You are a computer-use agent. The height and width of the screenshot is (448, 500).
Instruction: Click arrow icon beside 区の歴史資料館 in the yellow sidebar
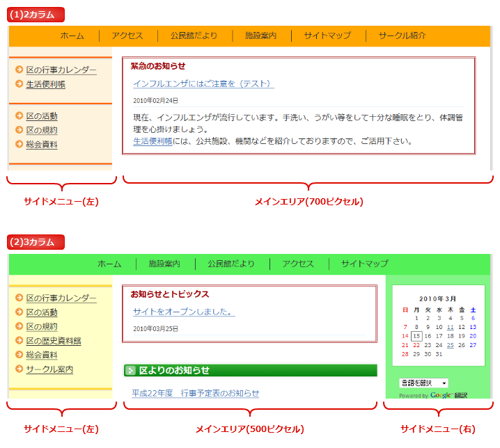(19, 340)
